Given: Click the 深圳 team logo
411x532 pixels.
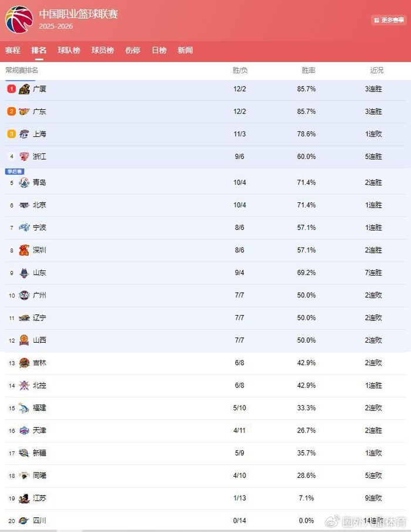Looking at the screenshot, I should (x=24, y=250).
